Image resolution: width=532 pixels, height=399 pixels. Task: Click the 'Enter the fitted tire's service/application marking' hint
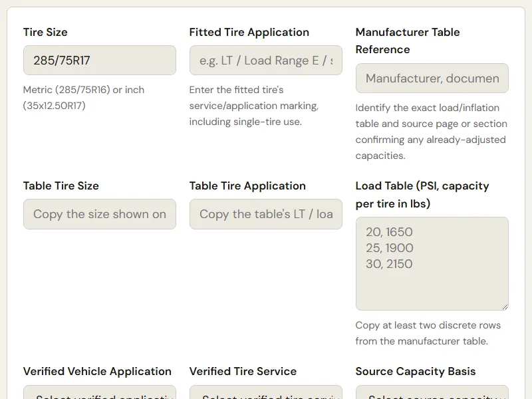tap(254, 106)
